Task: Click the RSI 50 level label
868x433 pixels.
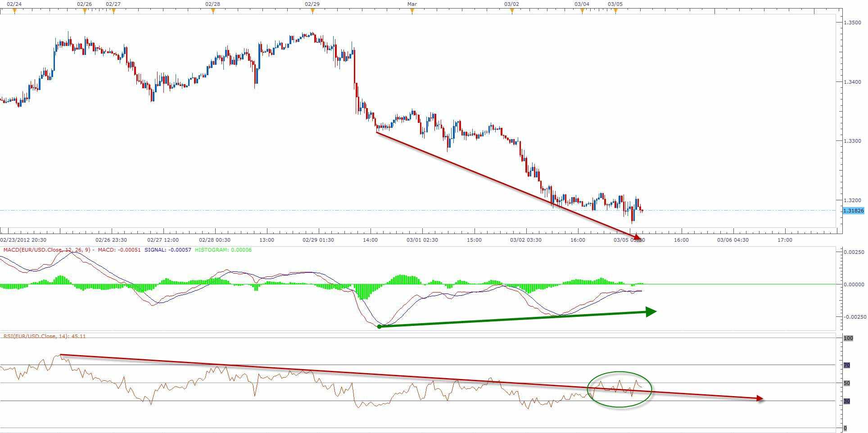Action: pos(846,383)
